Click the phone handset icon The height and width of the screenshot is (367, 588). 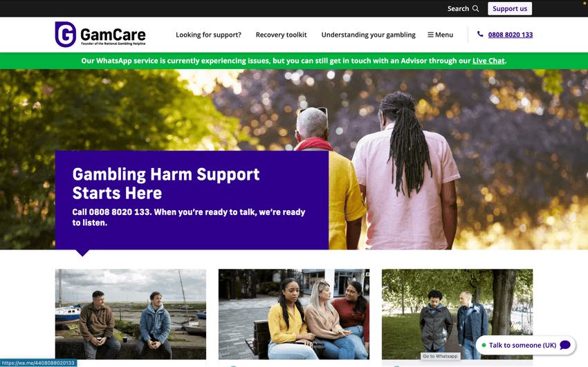pos(480,34)
